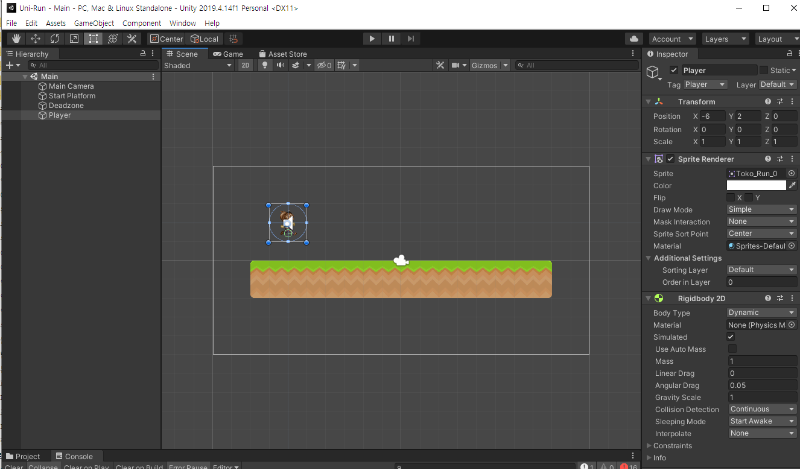Open Sprite Renderer help icon
The height and width of the screenshot is (469, 800).
pos(768,159)
